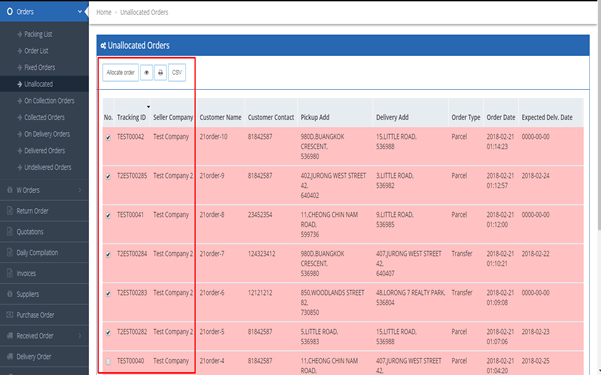Click the Orders circle icon
The width and height of the screenshot is (601, 375).
[10, 12]
